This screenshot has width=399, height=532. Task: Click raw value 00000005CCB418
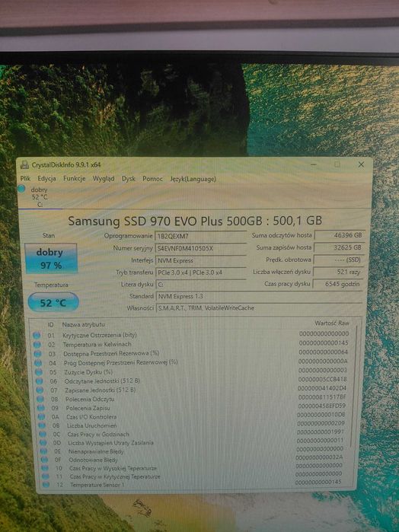323,379
